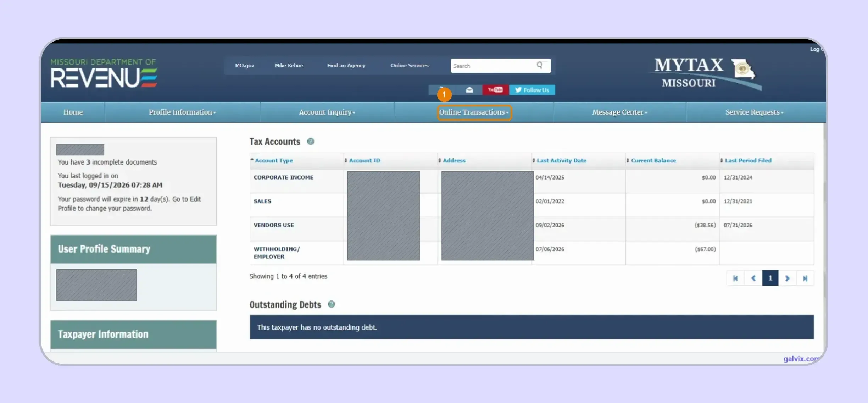This screenshot has width=868, height=403.
Task: Go to previous page of entries
Action: [753, 278]
